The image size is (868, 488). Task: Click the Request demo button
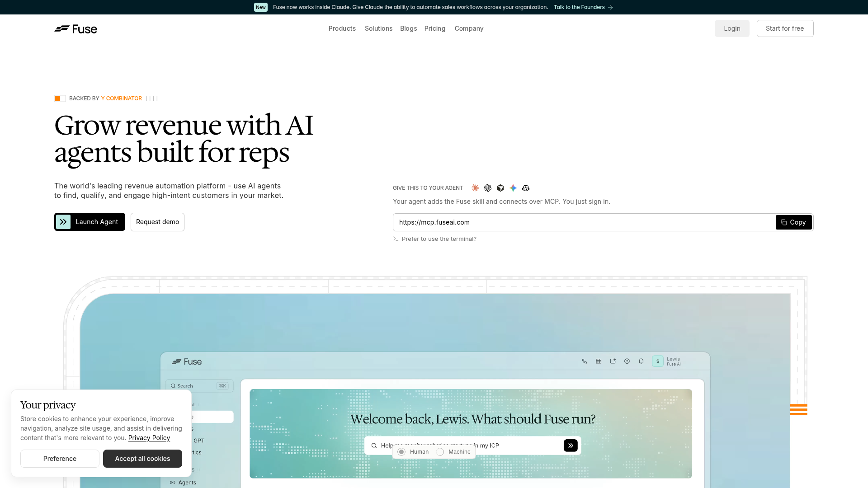157,222
